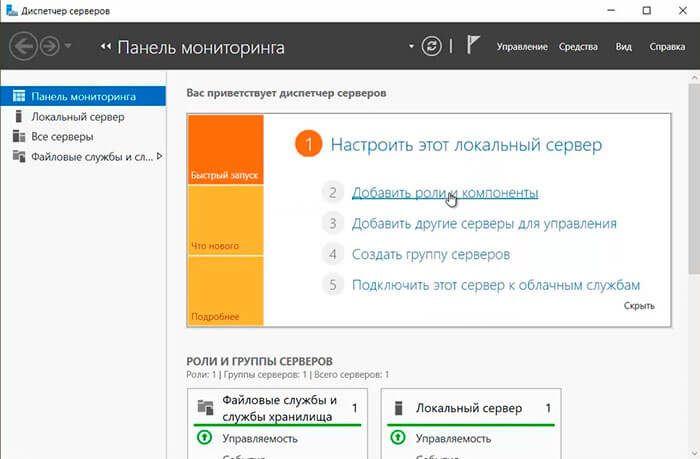
Task: Select Панель мониторинга in the sidebar
Action: click(x=83, y=96)
